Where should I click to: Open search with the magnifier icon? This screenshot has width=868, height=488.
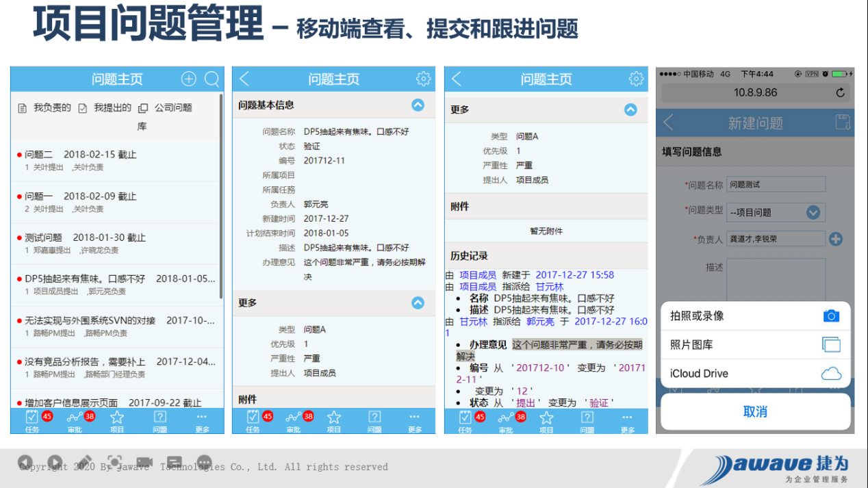(212, 79)
